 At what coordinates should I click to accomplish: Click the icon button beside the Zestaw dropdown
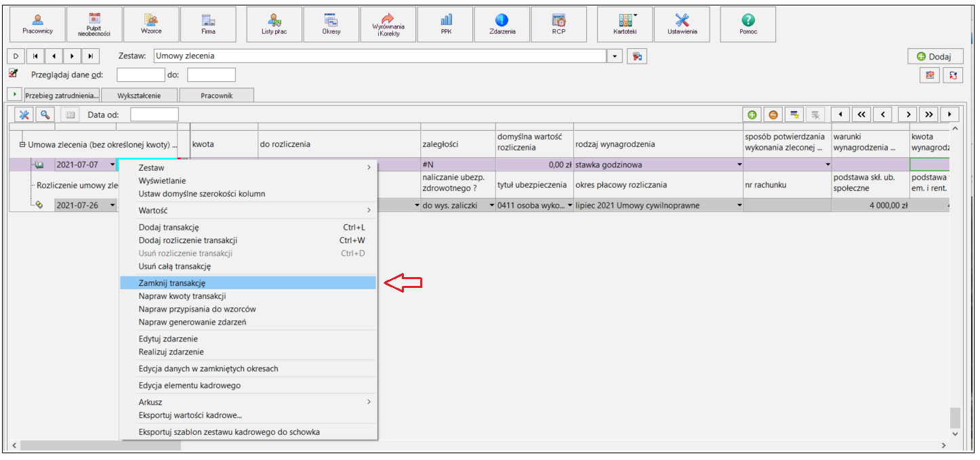click(637, 56)
